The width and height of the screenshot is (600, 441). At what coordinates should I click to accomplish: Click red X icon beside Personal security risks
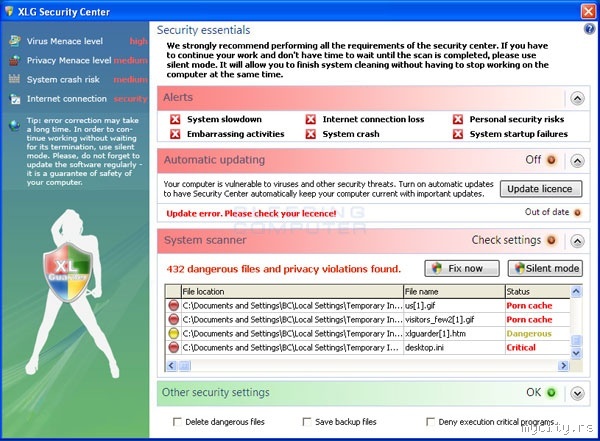(x=458, y=119)
